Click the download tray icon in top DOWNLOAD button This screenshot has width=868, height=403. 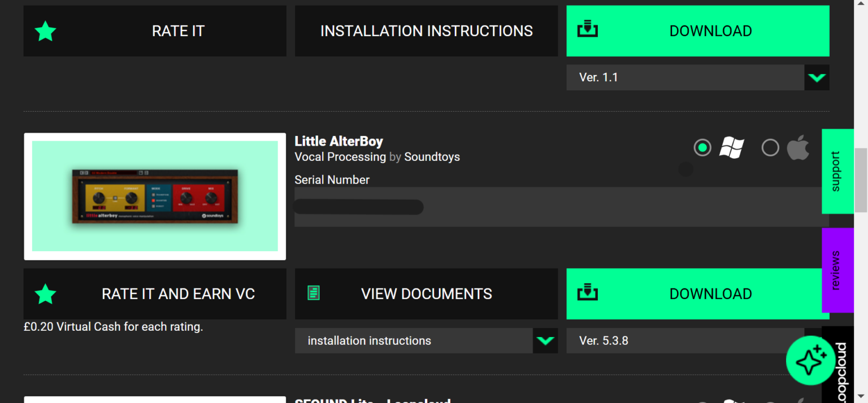tap(588, 29)
